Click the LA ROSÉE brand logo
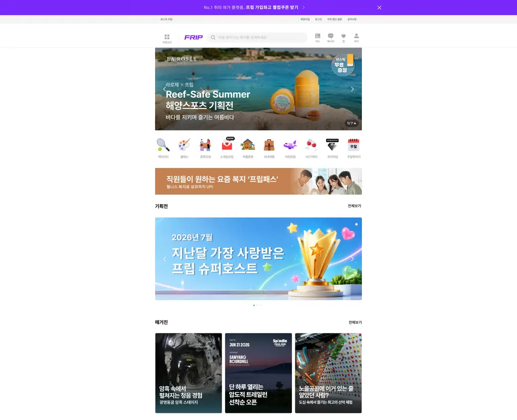 [181, 59]
